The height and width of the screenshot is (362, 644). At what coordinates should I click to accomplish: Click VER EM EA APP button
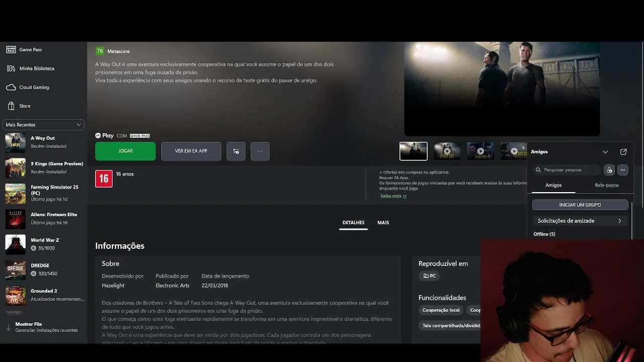click(x=191, y=151)
